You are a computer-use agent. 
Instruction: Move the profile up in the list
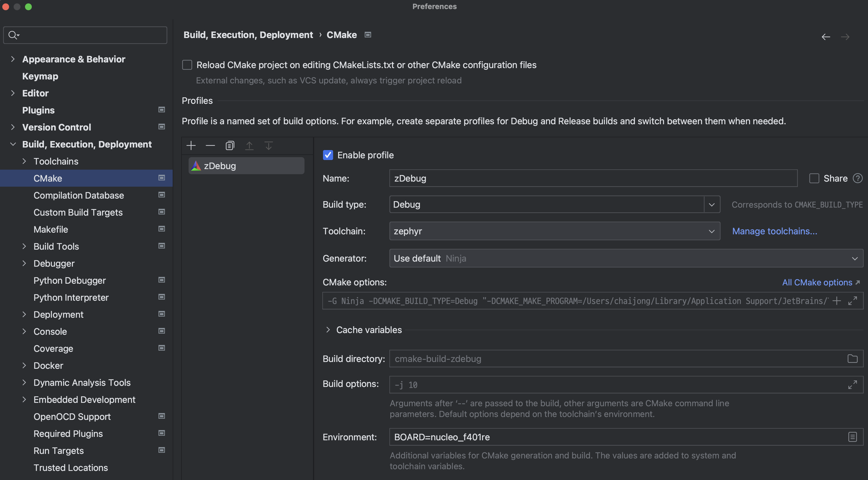pos(249,146)
